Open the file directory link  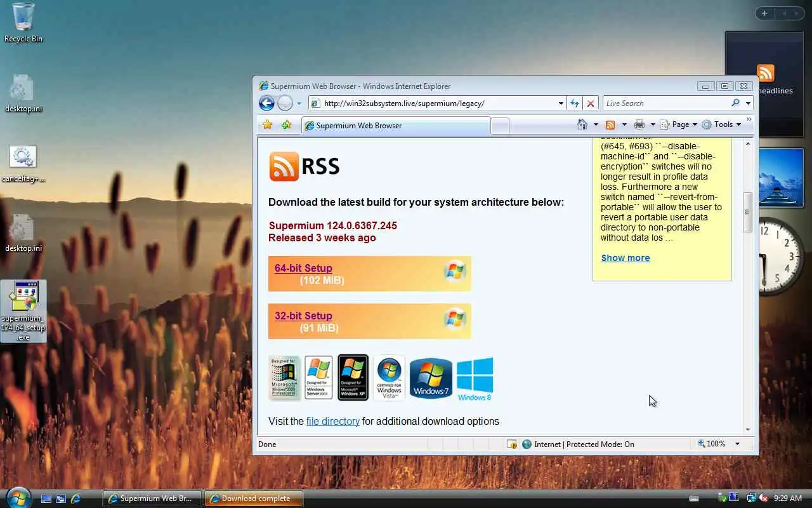pyautogui.click(x=332, y=421)
